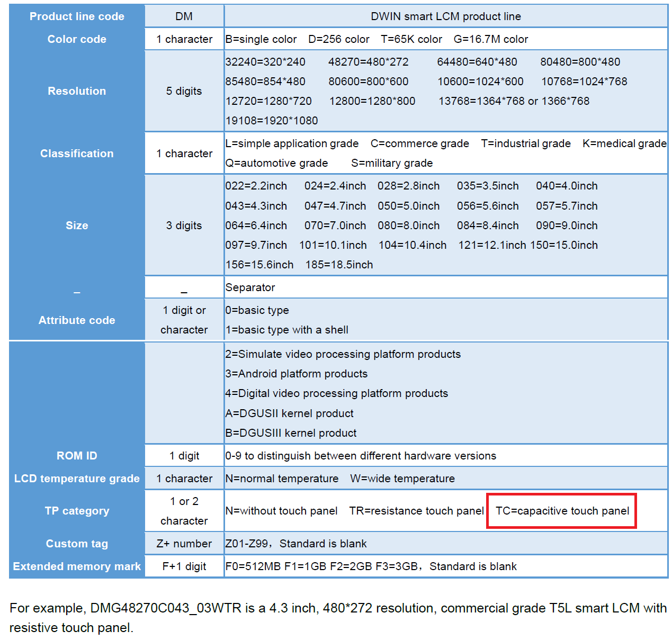
Task: Select '12800=1280*800' resolution entry
Action: pos(372,101)
